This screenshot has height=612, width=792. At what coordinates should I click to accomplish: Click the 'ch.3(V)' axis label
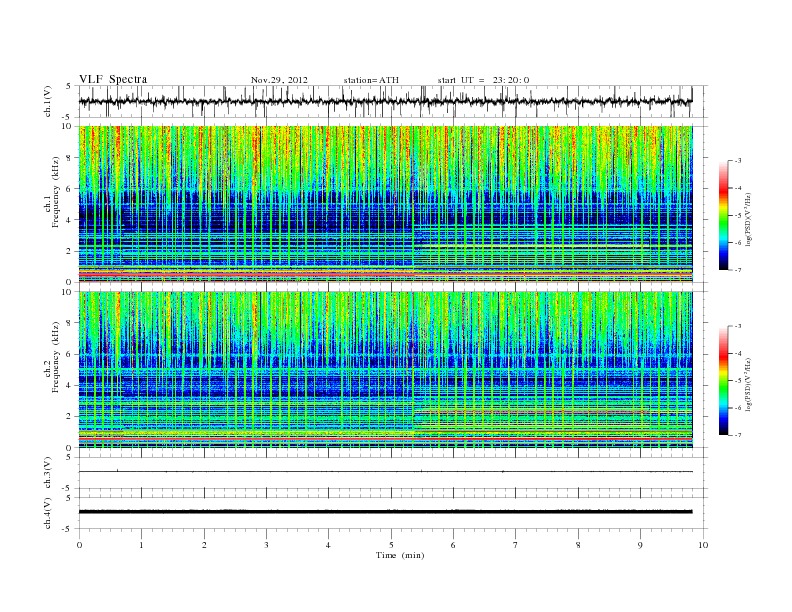point(48,473)
